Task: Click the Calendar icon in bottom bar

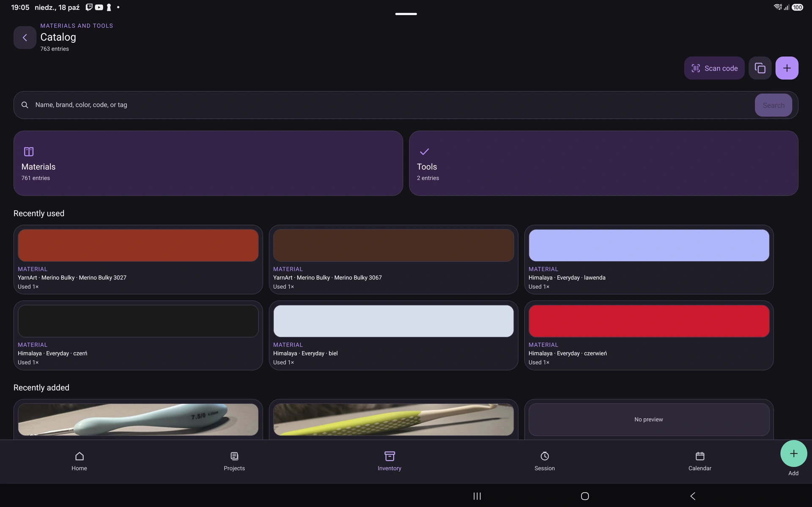Action: (700, 456)
